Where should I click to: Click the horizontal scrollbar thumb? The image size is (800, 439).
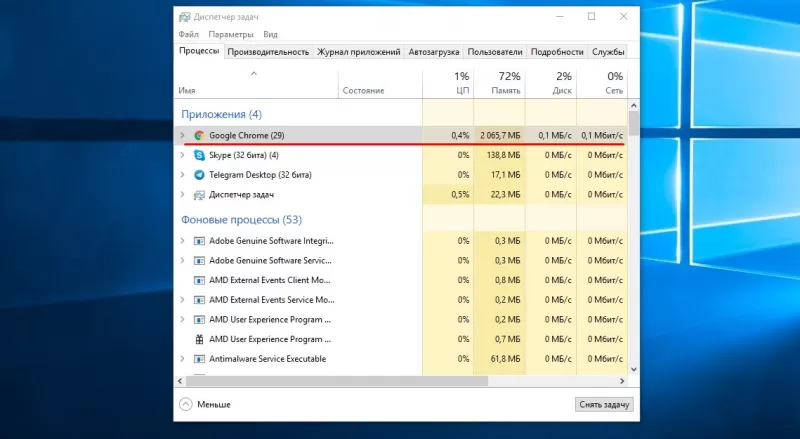(337, 381)
